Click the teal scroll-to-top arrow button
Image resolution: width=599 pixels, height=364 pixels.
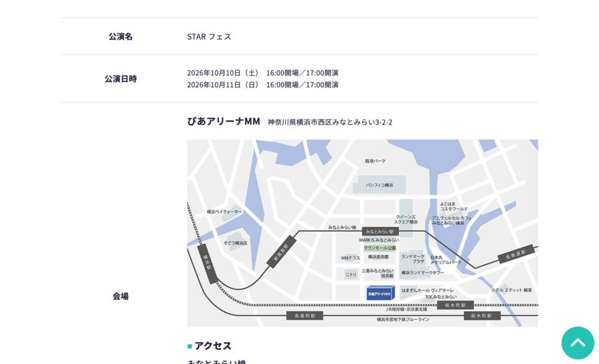pos(578,343)
